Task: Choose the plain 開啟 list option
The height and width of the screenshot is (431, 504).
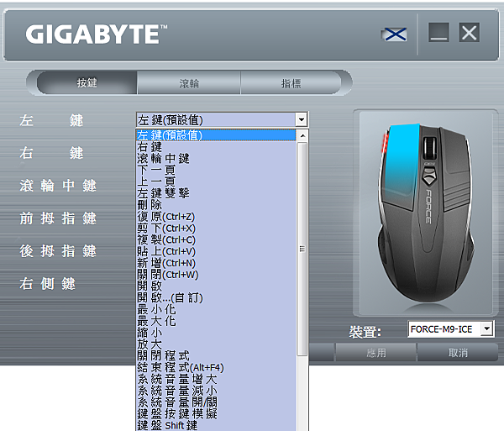Action: (x=216, y=286)
